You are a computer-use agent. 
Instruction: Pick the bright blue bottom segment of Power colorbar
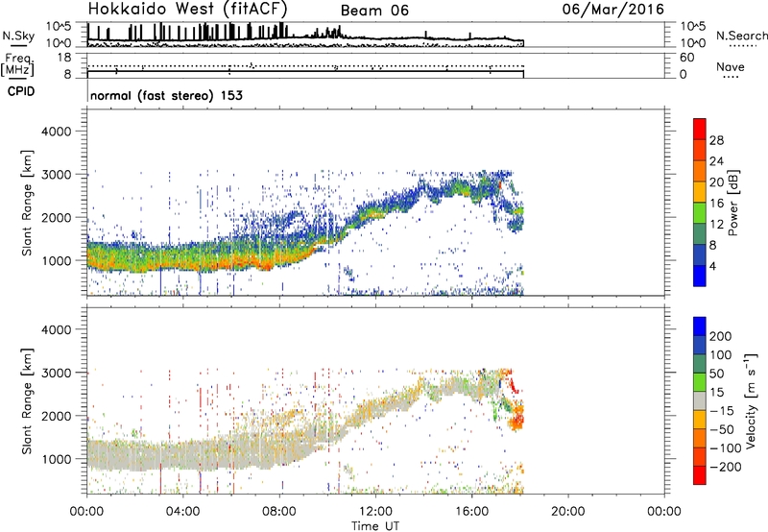tap(700, 276)
